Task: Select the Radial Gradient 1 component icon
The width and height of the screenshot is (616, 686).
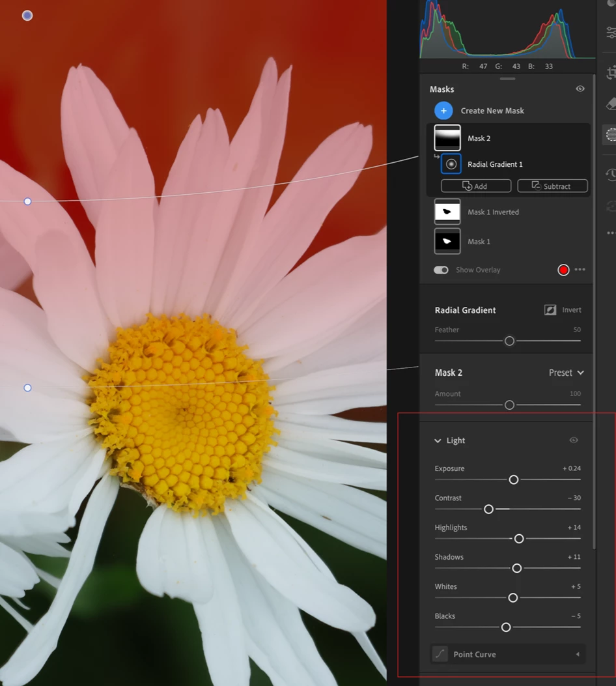Action: point(451,164)
